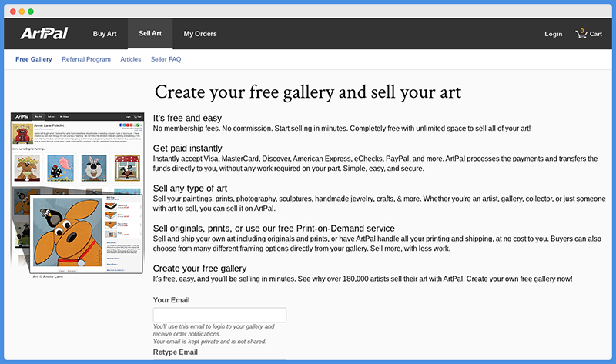The width and height of the screenshot is (616, 364).
Task: Select the Sell Art tab
Action: 150,33
